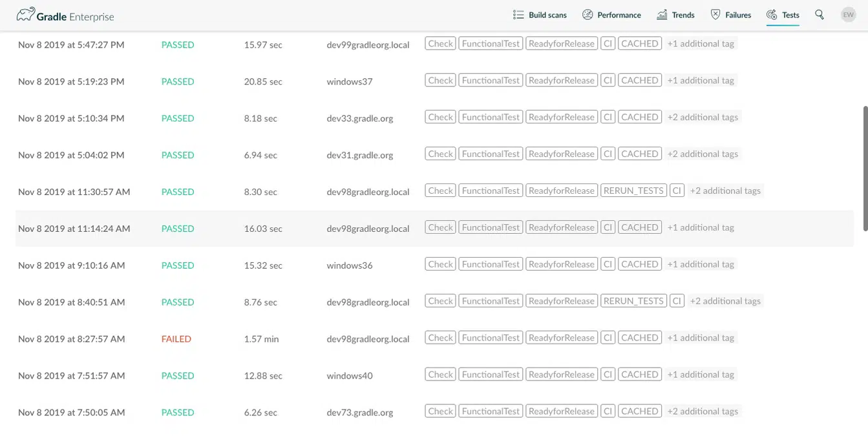Open the search function
The height and width of the screenshot is (436, 868).
coord(819,14)
